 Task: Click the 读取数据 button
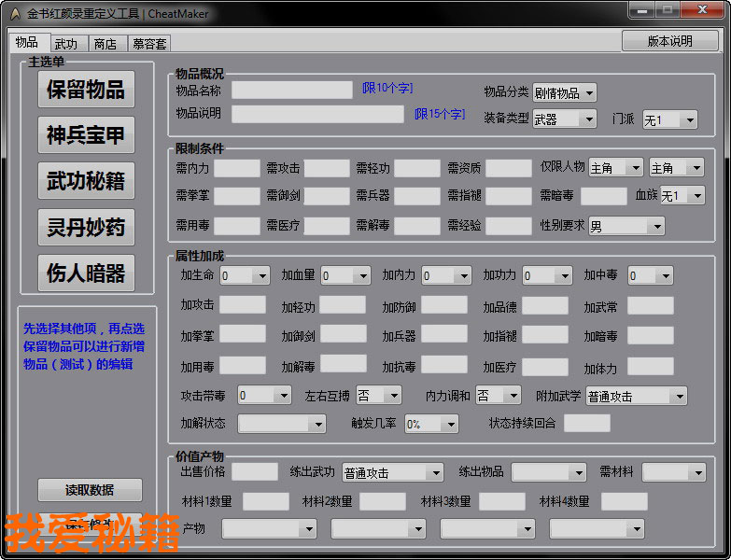90,490
